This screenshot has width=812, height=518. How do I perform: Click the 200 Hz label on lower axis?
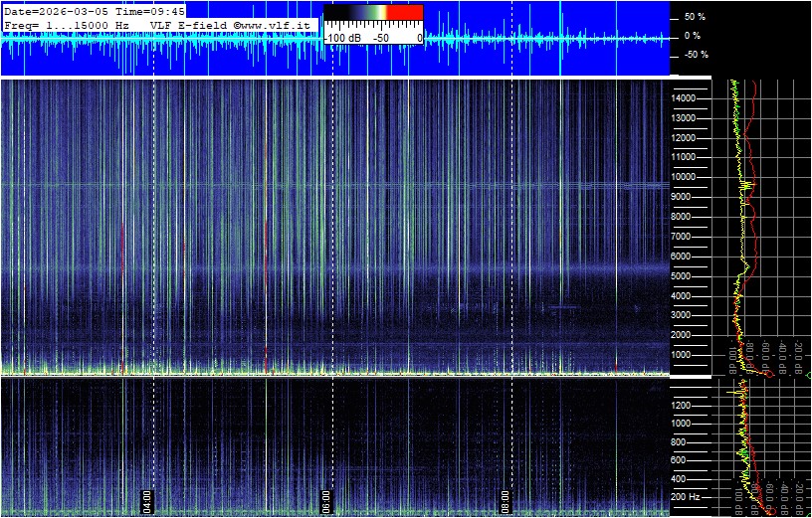pyautogui.click(x=688, y=496)
